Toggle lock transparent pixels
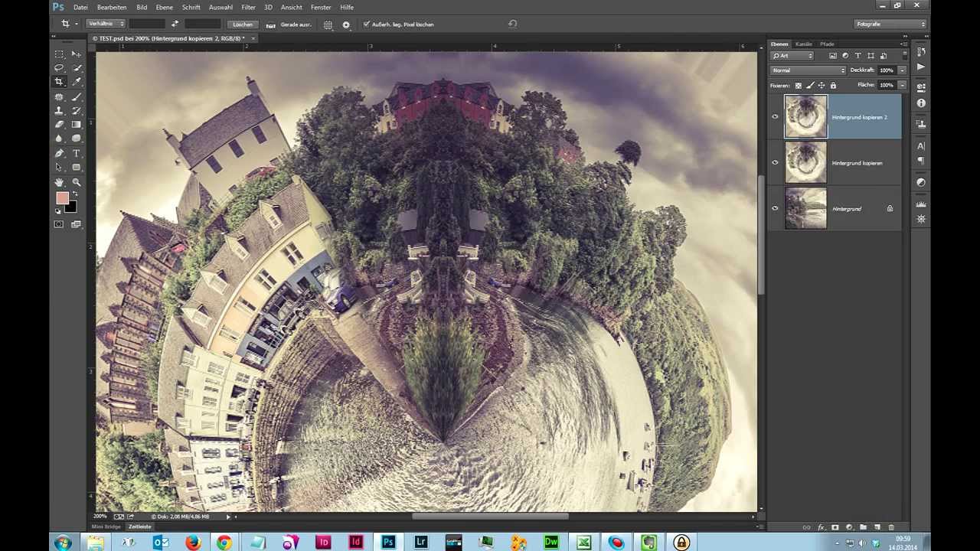 (x=799, y=85)
